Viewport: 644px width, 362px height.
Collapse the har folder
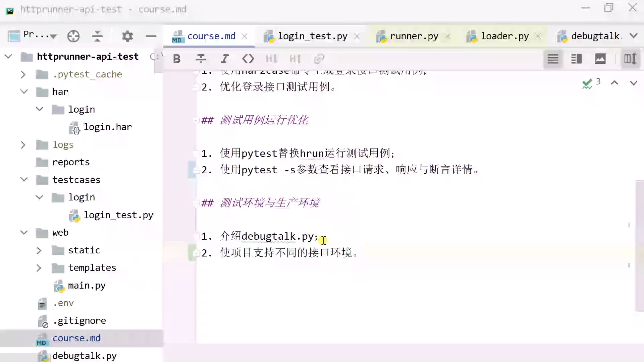pyautogui.click(x=24, y=92)
